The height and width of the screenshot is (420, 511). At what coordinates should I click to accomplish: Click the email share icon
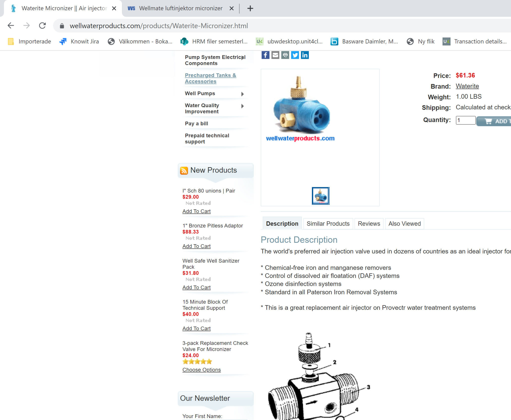[x=275, y=55]
